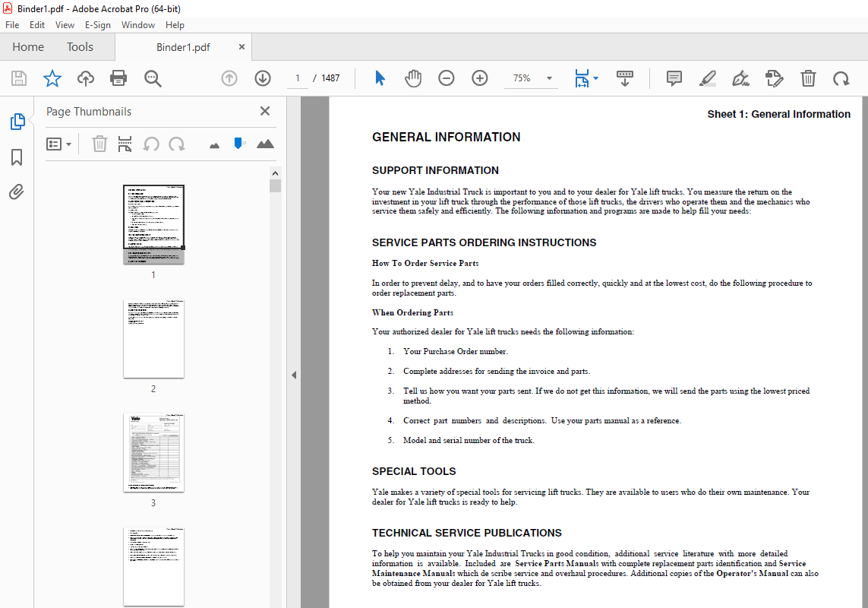Select page 2 thumbnail
This screenshot has width=868, height=608.
click(x=153, y=339)
